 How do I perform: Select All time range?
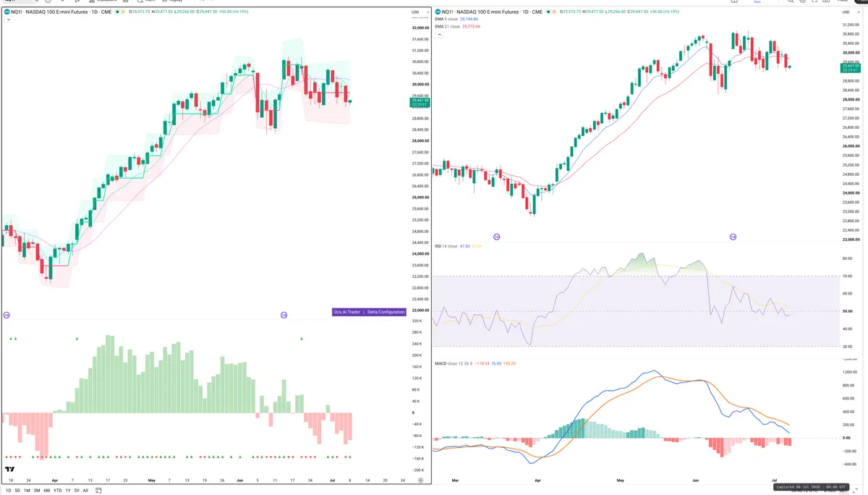point(85,491)
